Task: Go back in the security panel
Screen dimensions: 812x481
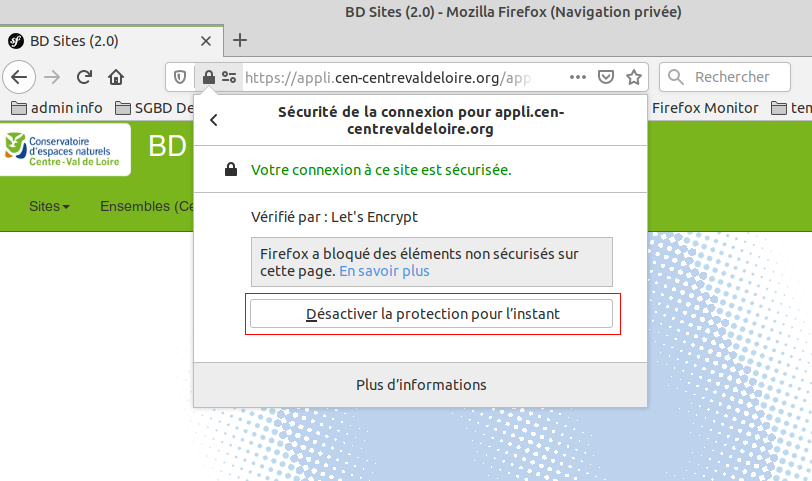Action: pyautogui.click(x=214, y=120)
